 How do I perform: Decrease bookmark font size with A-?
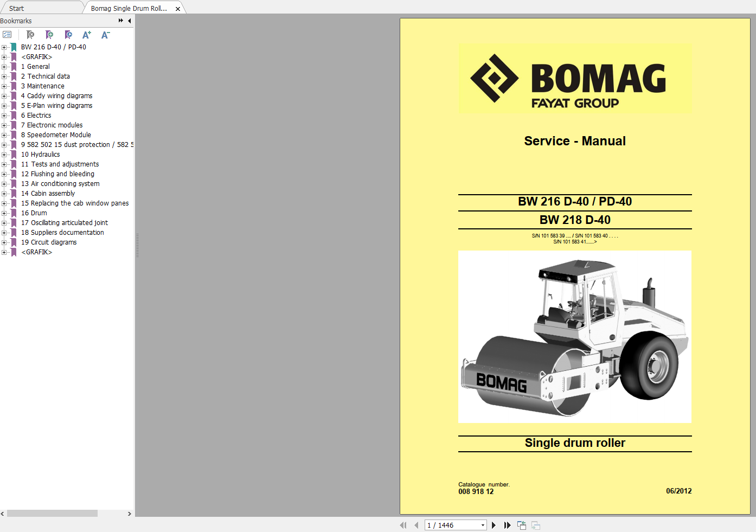tap(106, 35)
